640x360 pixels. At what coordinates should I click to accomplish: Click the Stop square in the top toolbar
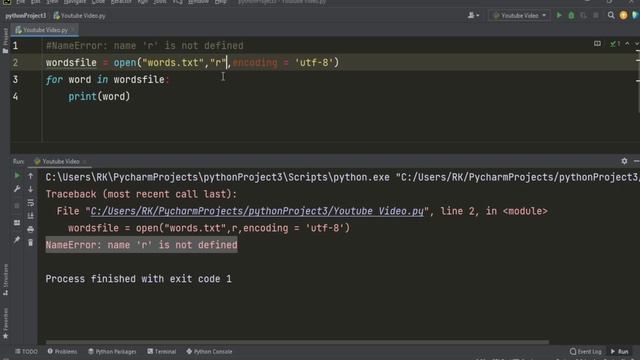[596, 16]
